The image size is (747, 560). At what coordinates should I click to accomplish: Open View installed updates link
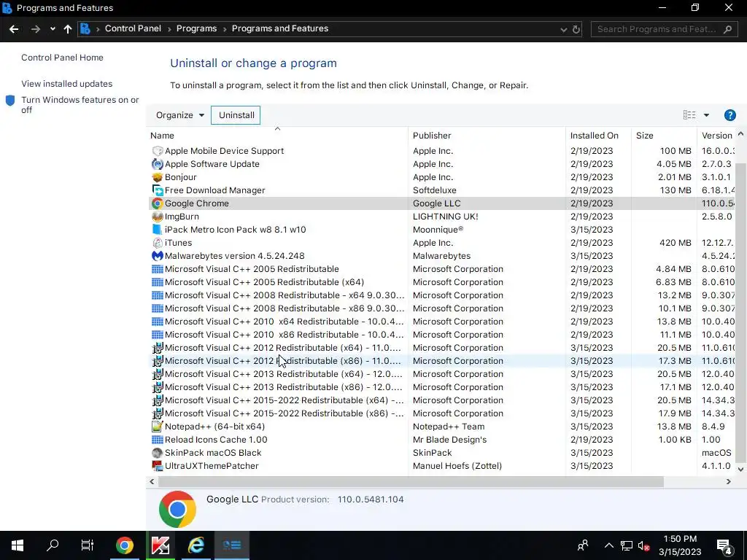pos(66,84)
